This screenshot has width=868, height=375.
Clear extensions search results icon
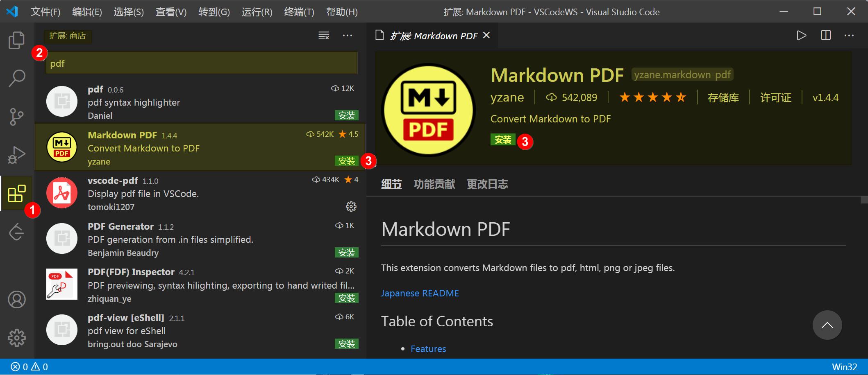click(x=324, y=36)
